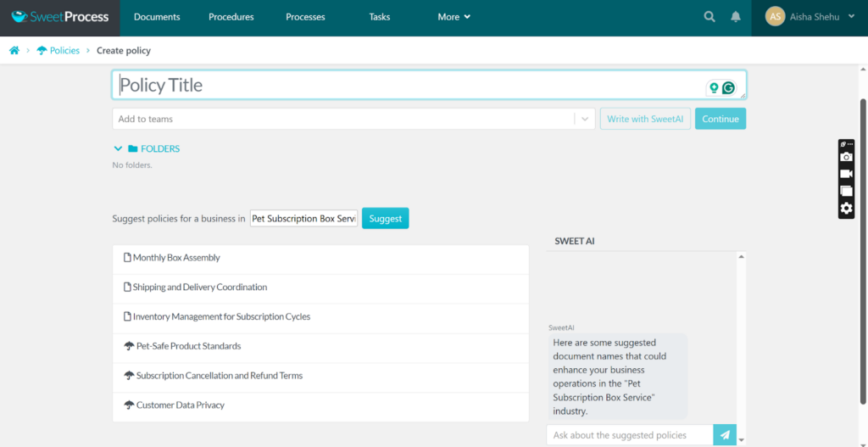Click document icon next to Shipping and Delivery Coordination
This screenshot has width=868, height=447.
[127, 287]
